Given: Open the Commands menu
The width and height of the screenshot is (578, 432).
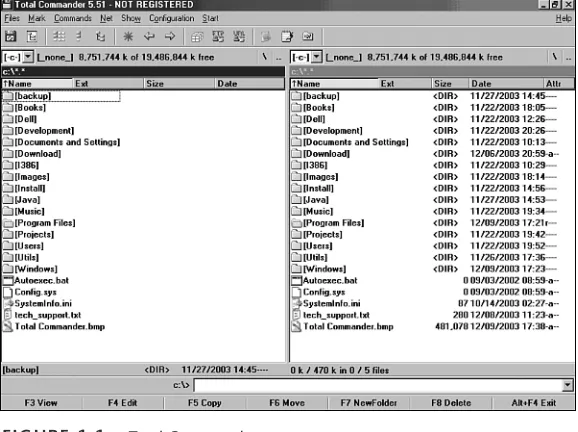Looking at the screenshot, I should tap(73, 18).
